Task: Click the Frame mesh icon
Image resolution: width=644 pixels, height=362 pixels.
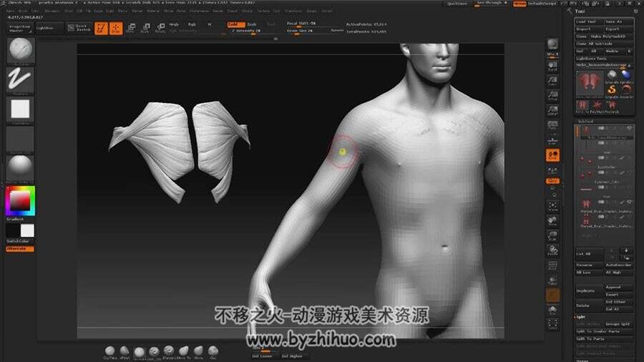Action: coord(552,206)
